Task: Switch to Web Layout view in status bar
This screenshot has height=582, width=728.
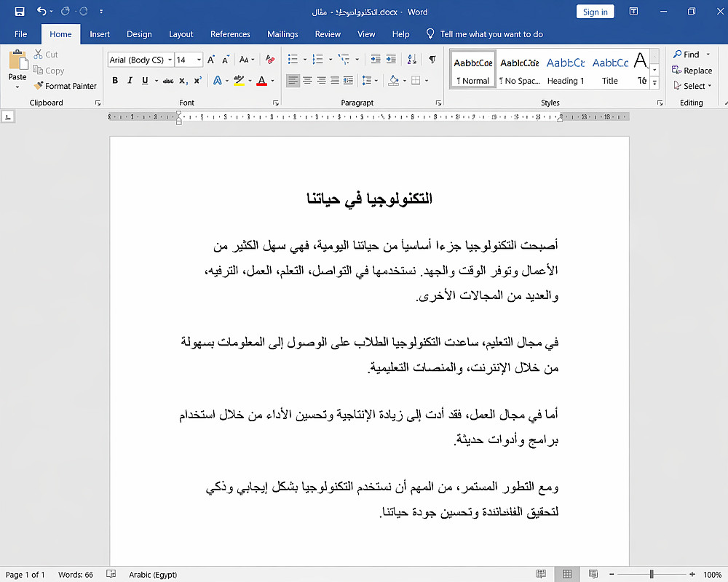Action: click(x=593, y=574)
